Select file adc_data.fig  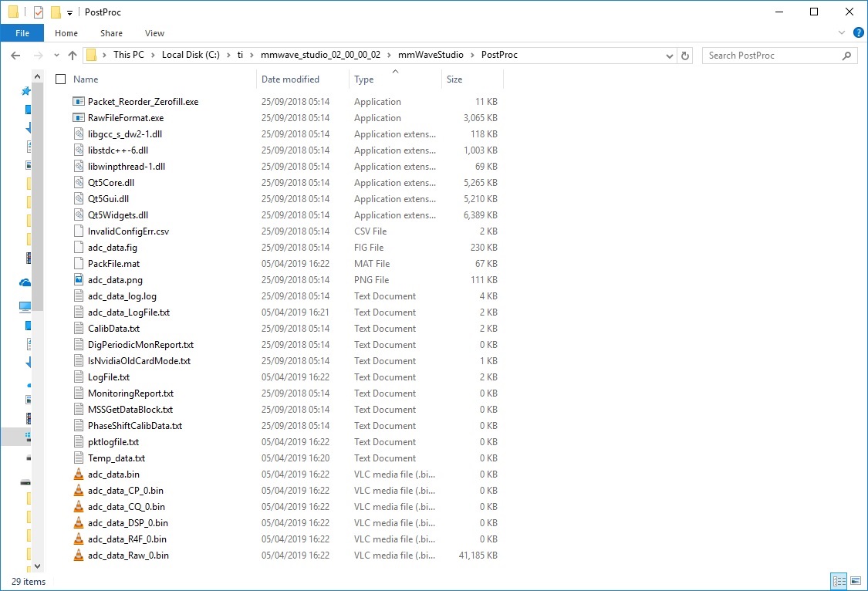[x=113, y=248]
